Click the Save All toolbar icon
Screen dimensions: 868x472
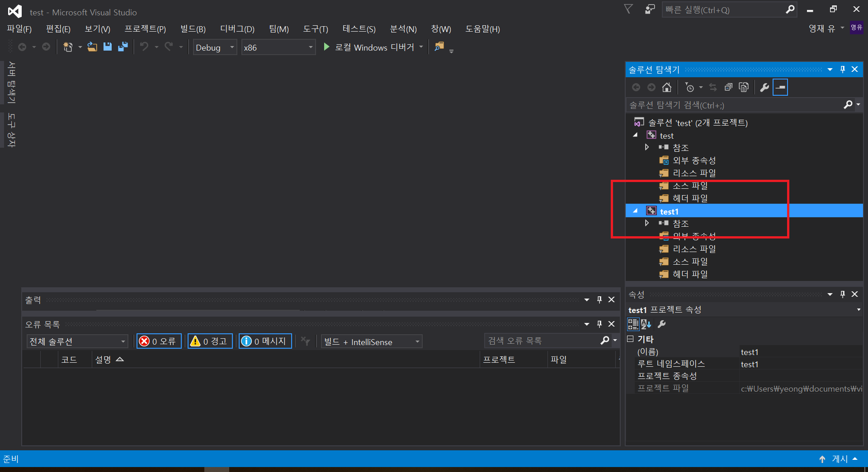tap(123, 47)
